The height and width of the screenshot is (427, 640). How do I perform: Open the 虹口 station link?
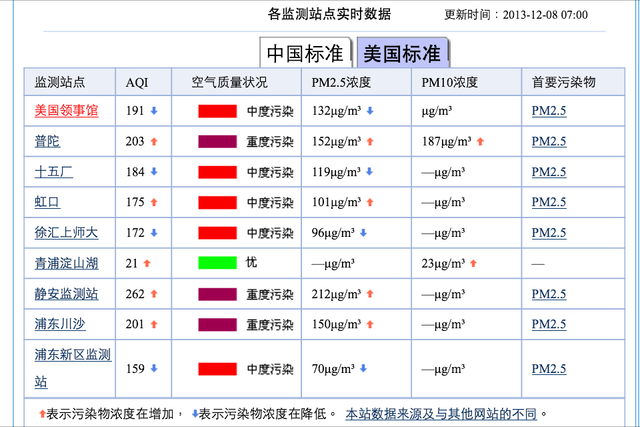point(47,202)
